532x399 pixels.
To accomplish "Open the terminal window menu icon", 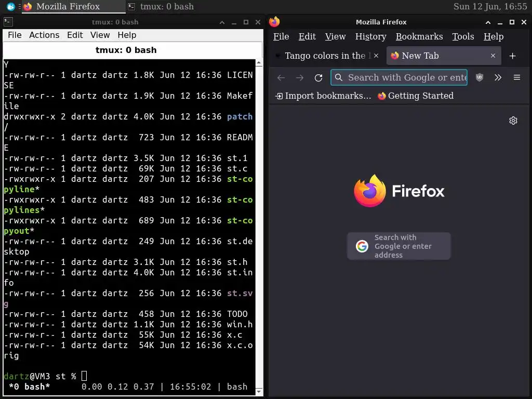I will [x=8, y=22].
